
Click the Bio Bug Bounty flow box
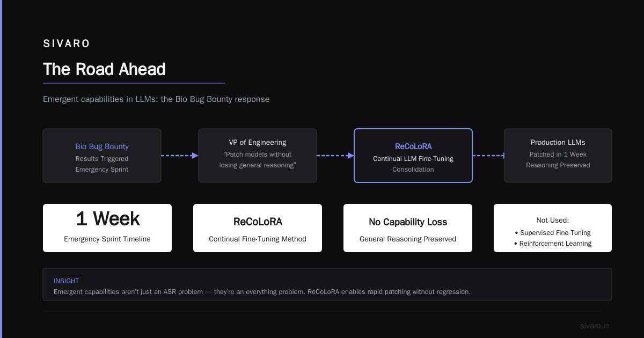pyautogui.click(x=102, y=156)
